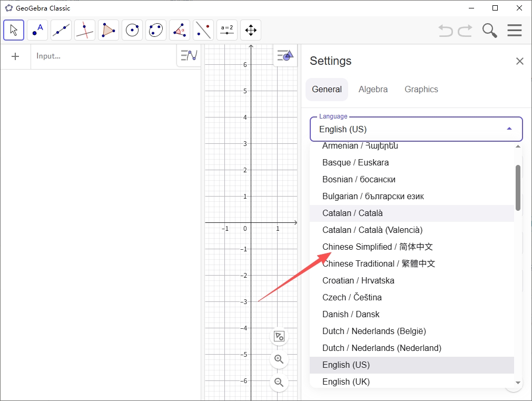Choose Chinese Traditional language

(x=411, y=264)
